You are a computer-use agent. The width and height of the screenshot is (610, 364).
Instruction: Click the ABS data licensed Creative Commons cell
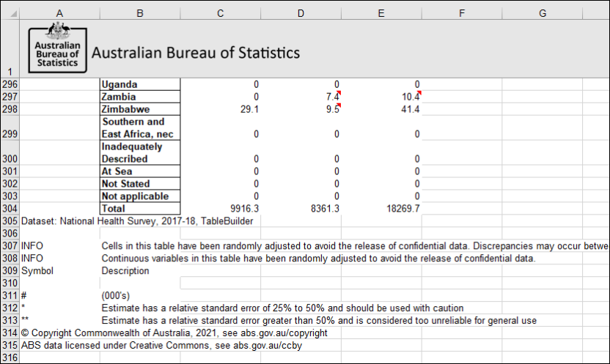161,346
